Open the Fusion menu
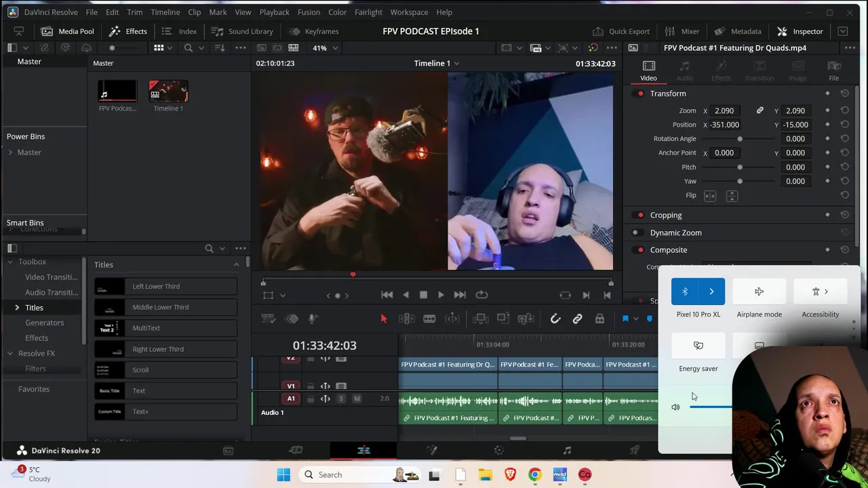868x488 pixels. [x=309, y=12]
